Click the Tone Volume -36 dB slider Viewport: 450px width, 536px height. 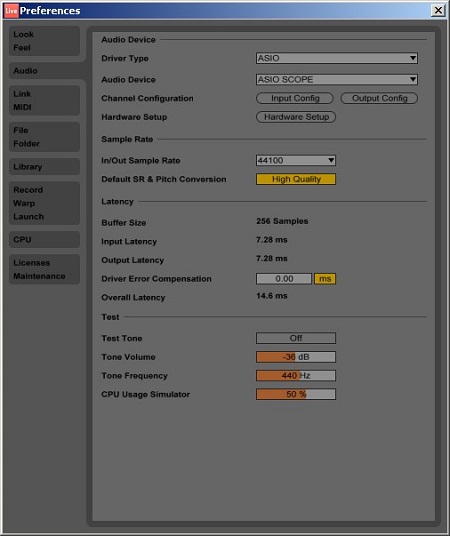[296, 357]
